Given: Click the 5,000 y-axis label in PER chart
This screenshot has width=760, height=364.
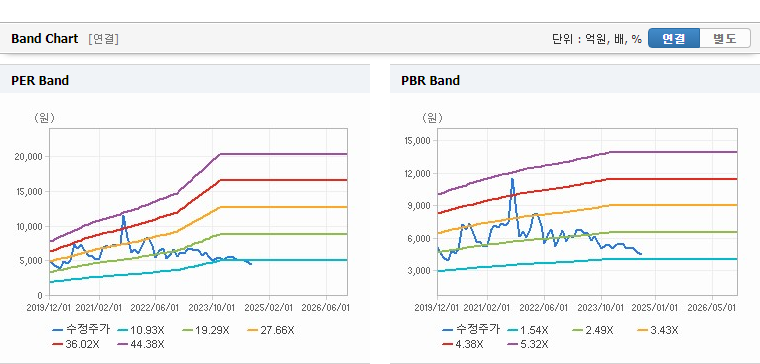Looking at the screenshot, I should (x=32, y=261).
